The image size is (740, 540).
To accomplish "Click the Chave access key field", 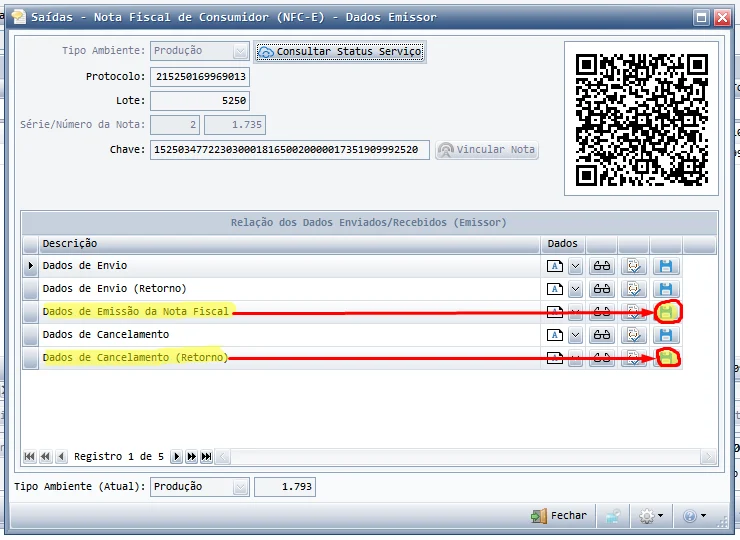I will [x=290, y=150].
